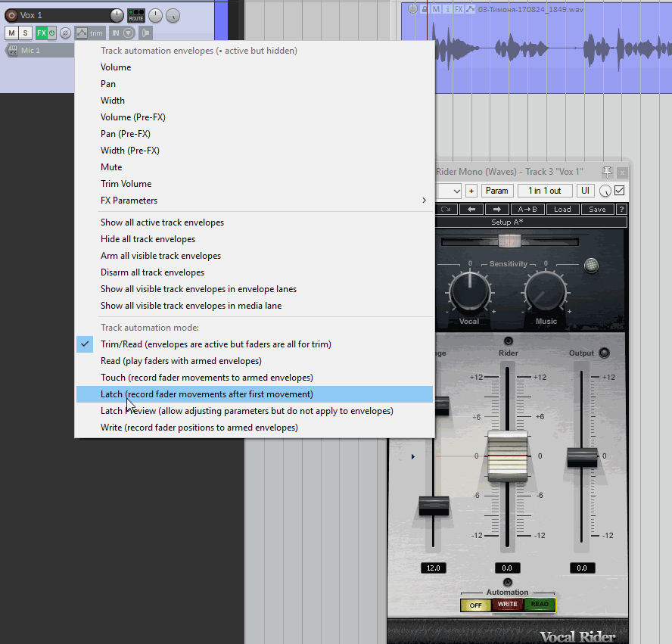The image size is (672, 644).
Task: Open the Vox 1 track FX chain
Action: tap(41, 33)
